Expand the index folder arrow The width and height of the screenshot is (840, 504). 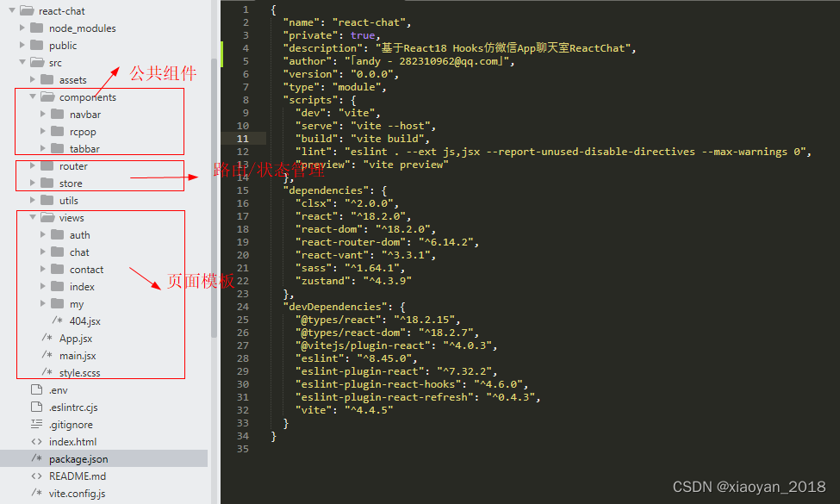43,286
